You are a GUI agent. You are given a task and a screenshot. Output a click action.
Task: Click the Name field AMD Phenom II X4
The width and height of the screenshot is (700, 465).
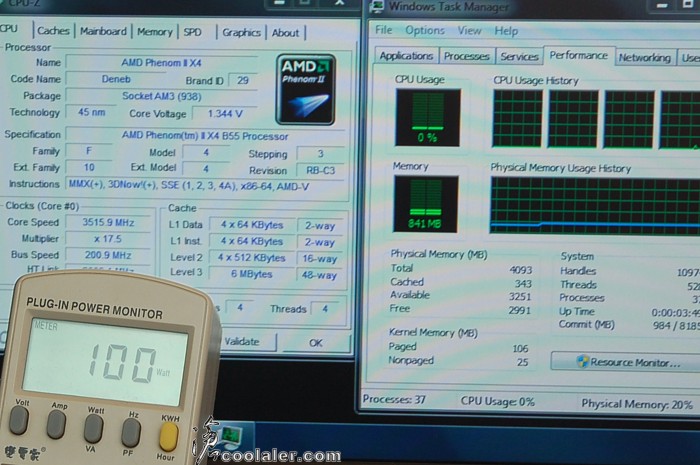[162, 62]
